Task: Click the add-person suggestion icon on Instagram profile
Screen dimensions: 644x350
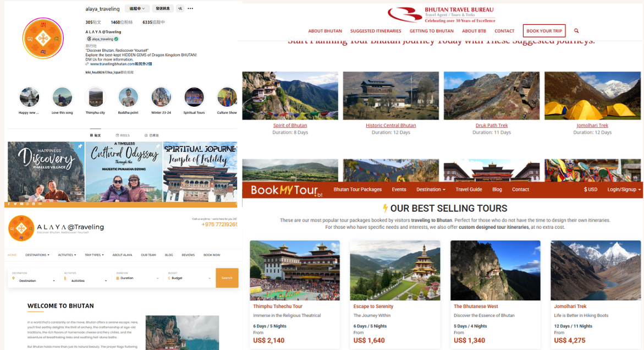Action: pyautogui.click(x=180, y=8)
